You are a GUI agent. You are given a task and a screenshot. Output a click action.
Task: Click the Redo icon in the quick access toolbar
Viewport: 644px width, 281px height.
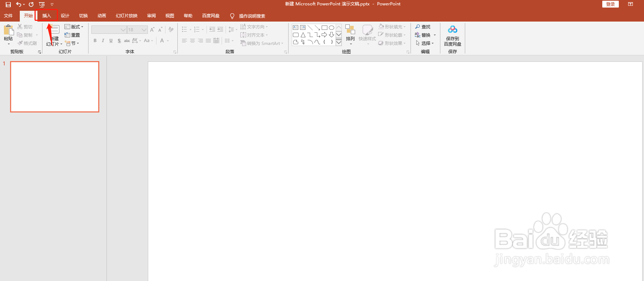coord(31,4)
